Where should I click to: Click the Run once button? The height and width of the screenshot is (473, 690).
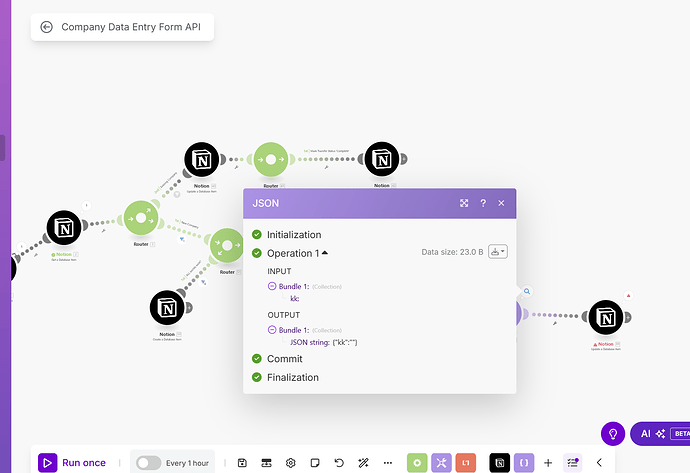(x=72, y=462)
